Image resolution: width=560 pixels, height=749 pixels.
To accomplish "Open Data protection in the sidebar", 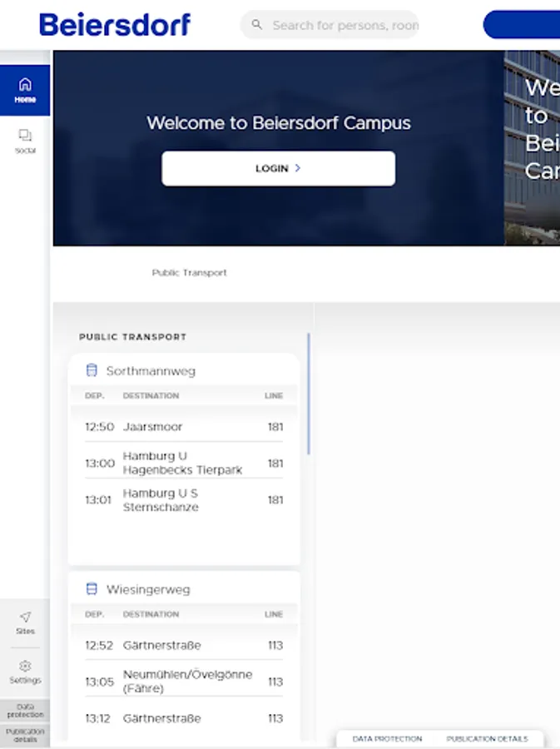I will tap(25, 711).
